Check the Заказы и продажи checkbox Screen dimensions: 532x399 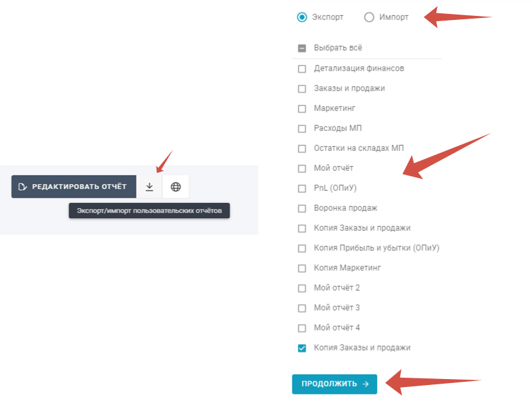coord(302,88)
